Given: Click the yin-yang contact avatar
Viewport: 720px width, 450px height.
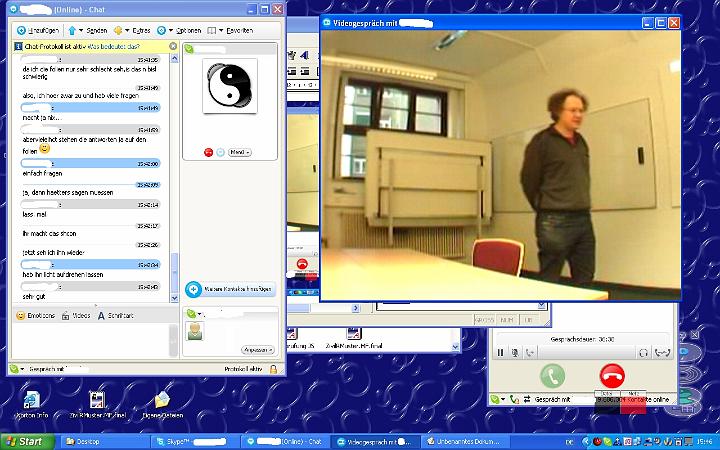Looking at the screenshot, I should (x=230, y=86).
